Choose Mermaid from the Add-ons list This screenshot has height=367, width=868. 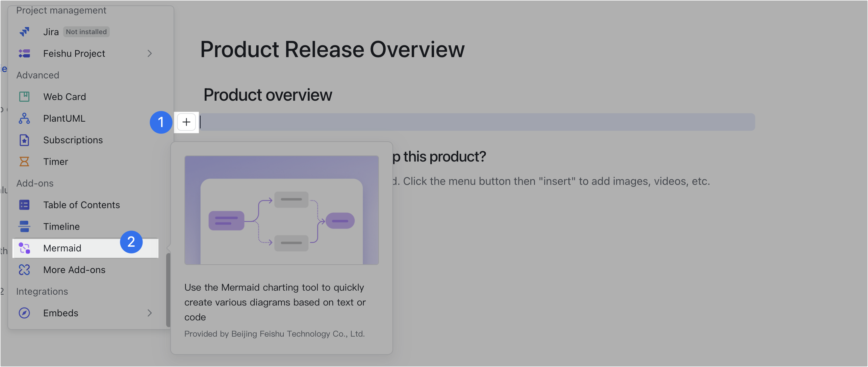[62, 248]
